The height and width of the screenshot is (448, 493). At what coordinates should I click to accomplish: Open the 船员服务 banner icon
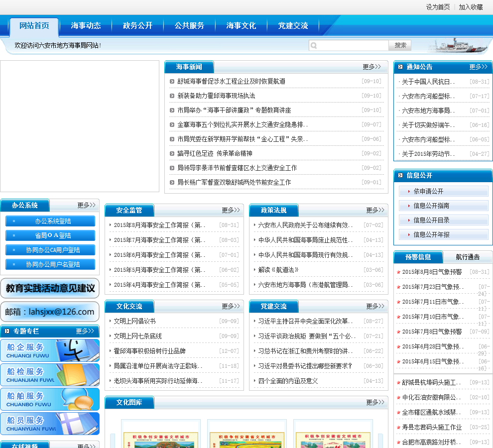pyautogui.click(x=50, y=424)
